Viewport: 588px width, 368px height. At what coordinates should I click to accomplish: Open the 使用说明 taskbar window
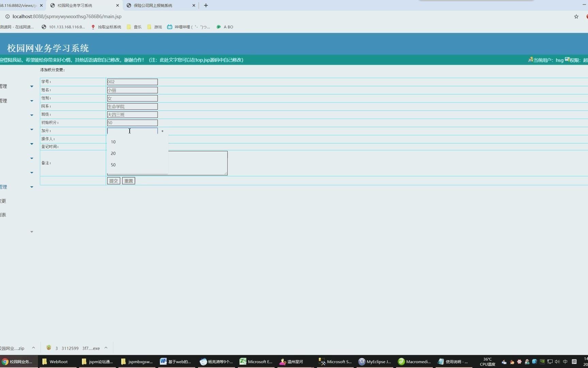tap(454, 362)
